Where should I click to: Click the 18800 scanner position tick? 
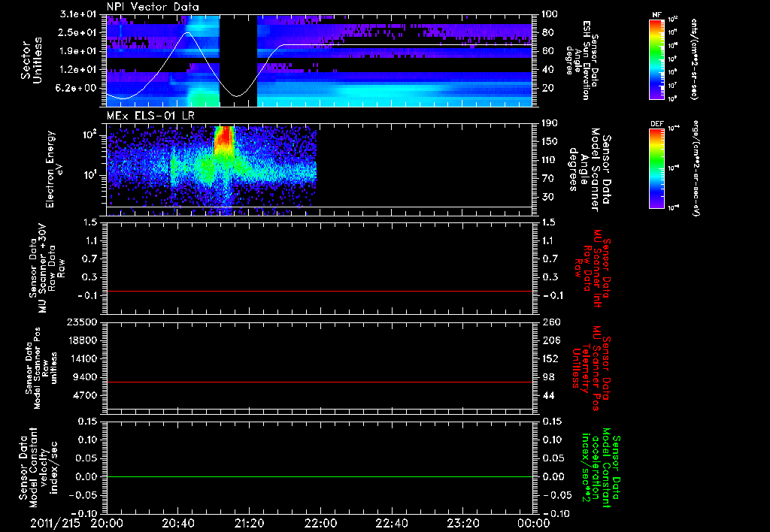(81, 340)
